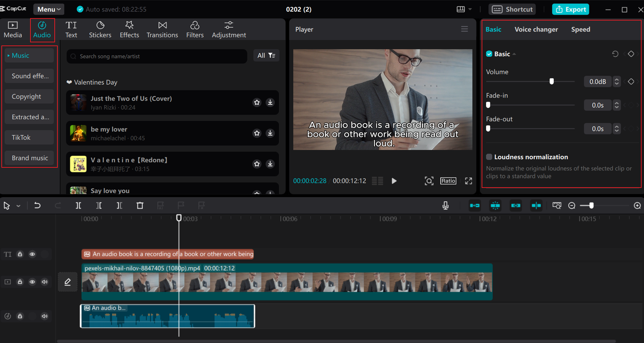Collapse the Basic section arrow
This screenshot has height=343, width=644.
(514, 54)
